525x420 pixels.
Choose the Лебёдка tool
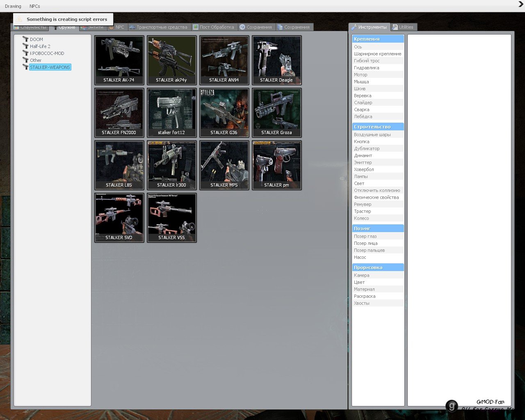(378, 116)
